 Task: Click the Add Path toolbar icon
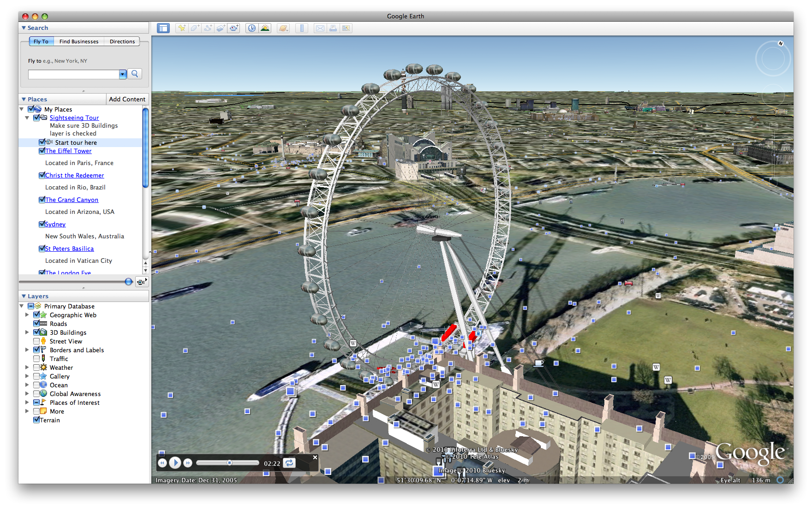208,28
